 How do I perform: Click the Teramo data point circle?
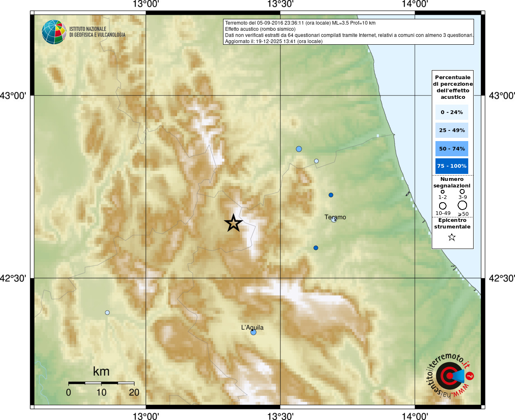(334, 219)
